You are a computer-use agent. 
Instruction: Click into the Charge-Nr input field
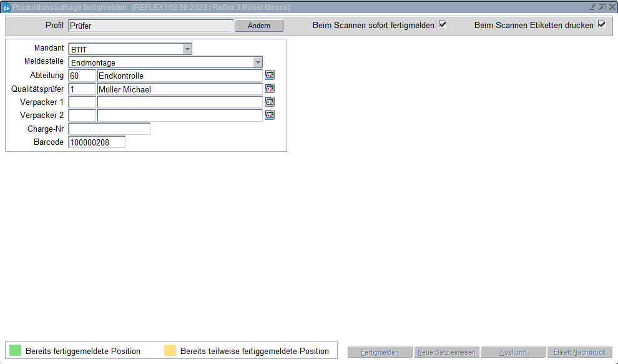pyautogui.click(x=109, y=129)
